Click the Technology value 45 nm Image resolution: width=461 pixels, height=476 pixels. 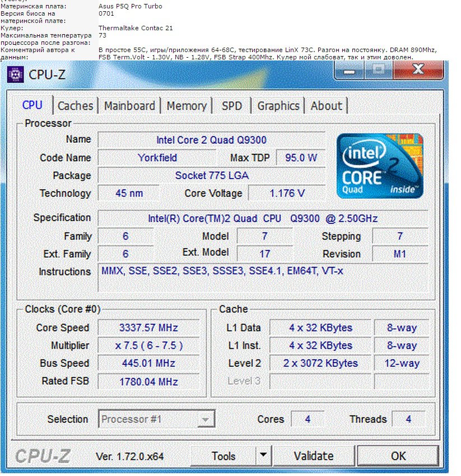129,193
